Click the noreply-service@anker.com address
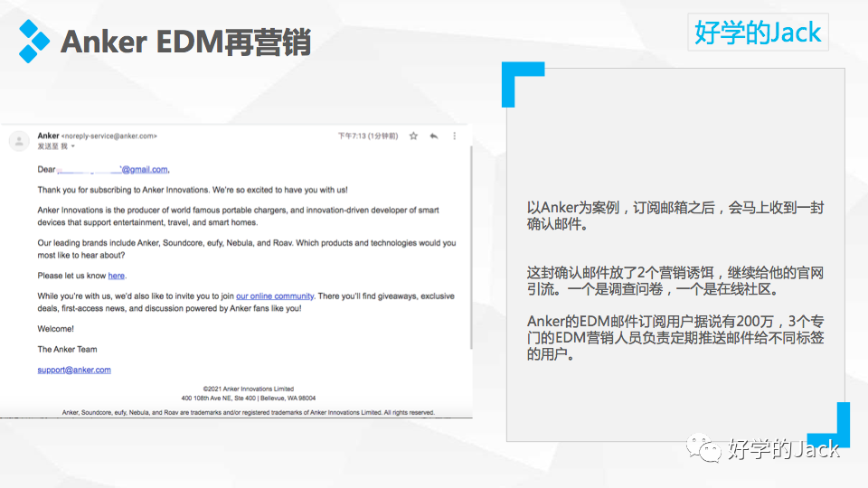The height and width of the screenshot is (488, 868). tap(109, 136)
